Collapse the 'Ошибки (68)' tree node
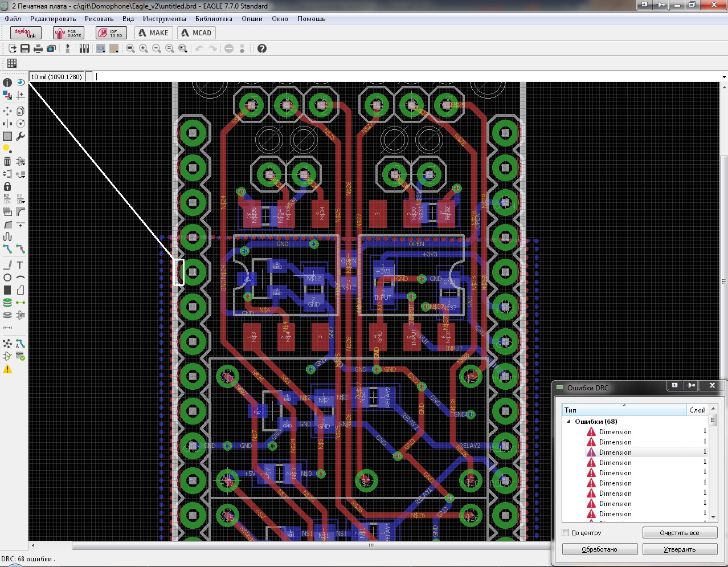This screenshot has width=728, height=567. (x=569, y=422)
